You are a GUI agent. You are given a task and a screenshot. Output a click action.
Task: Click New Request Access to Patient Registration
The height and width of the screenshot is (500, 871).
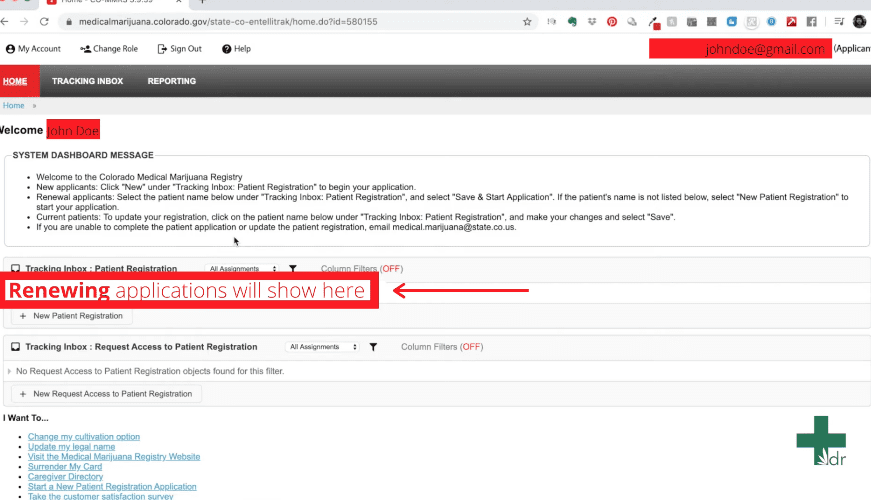(x=106, y=394)
